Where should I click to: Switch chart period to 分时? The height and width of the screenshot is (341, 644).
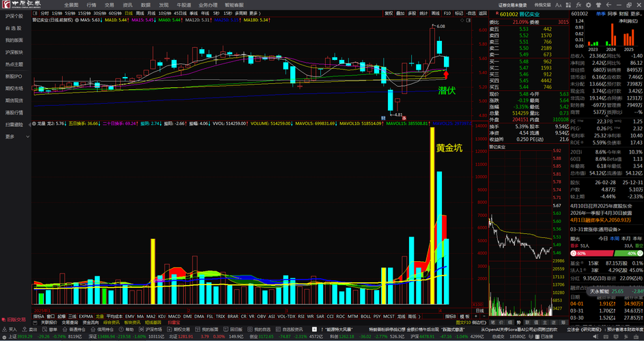(x=44, y=13)
